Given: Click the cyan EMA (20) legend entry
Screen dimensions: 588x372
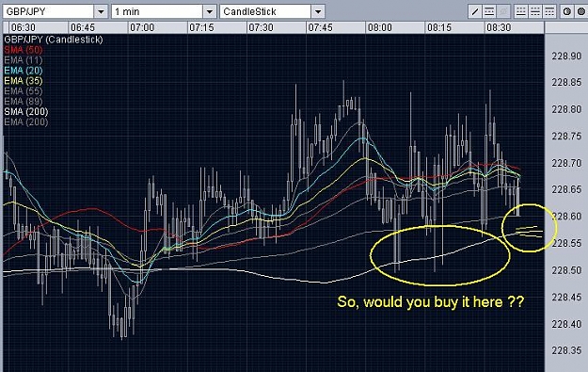Looking at the screenshot, I should click(24, 71).
